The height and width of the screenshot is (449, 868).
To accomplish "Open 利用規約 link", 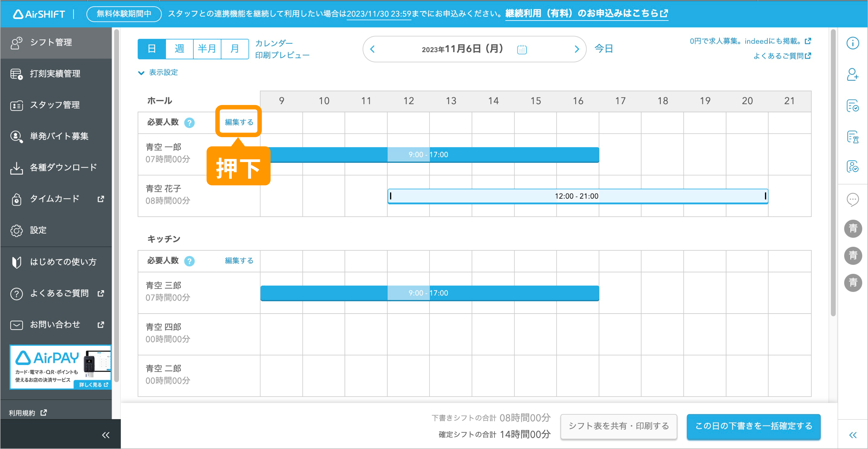I will (x=28, y=413).
